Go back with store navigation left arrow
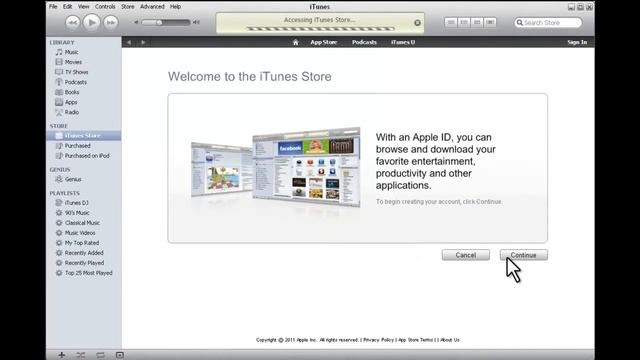Screen dimensions: 640x360 pyautogui.click(x=129, y=42)
